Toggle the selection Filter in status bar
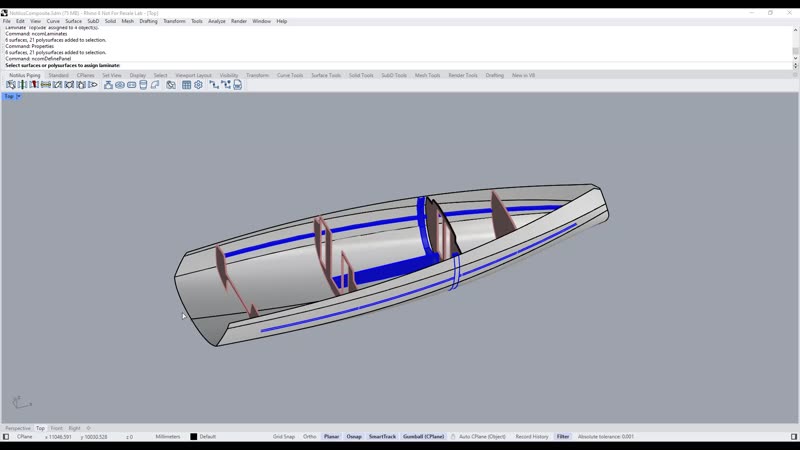The width and height of the screenshot is (800, 450). point(563,437)
